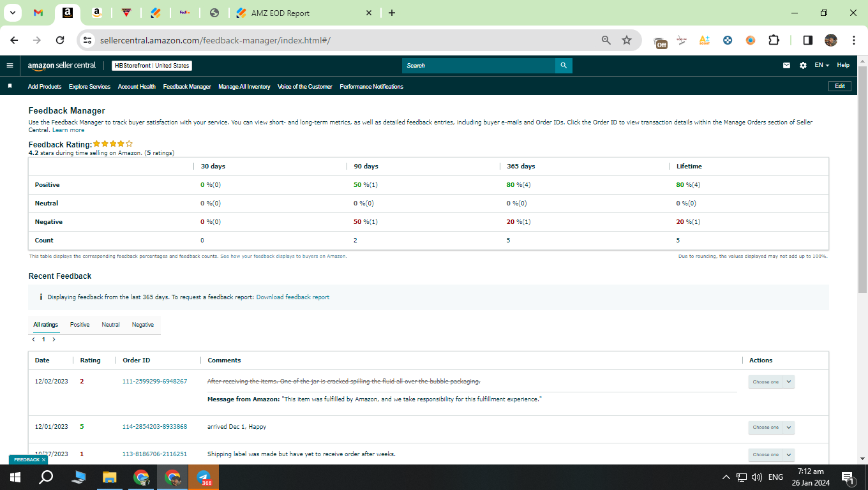Expand the tab search dropdown
Image resolution: width=868 pixels, height=490 pixels.
[12, 13]
